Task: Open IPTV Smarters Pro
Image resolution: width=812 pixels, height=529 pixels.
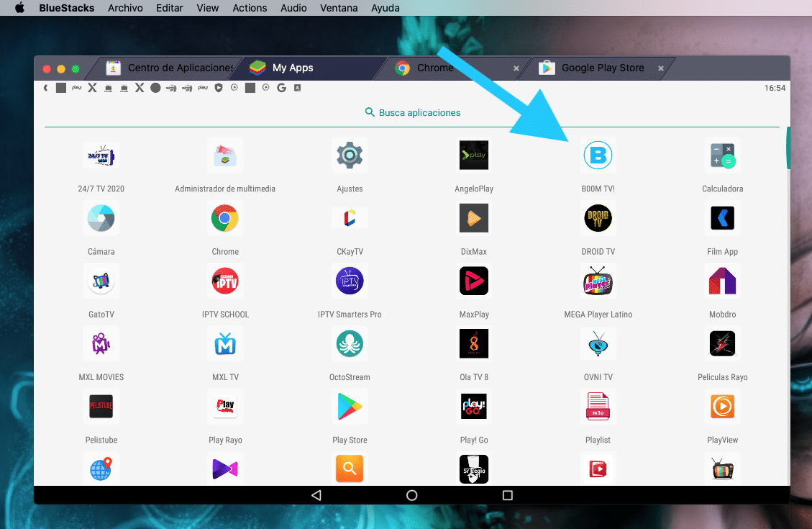Action: point(350,281)
